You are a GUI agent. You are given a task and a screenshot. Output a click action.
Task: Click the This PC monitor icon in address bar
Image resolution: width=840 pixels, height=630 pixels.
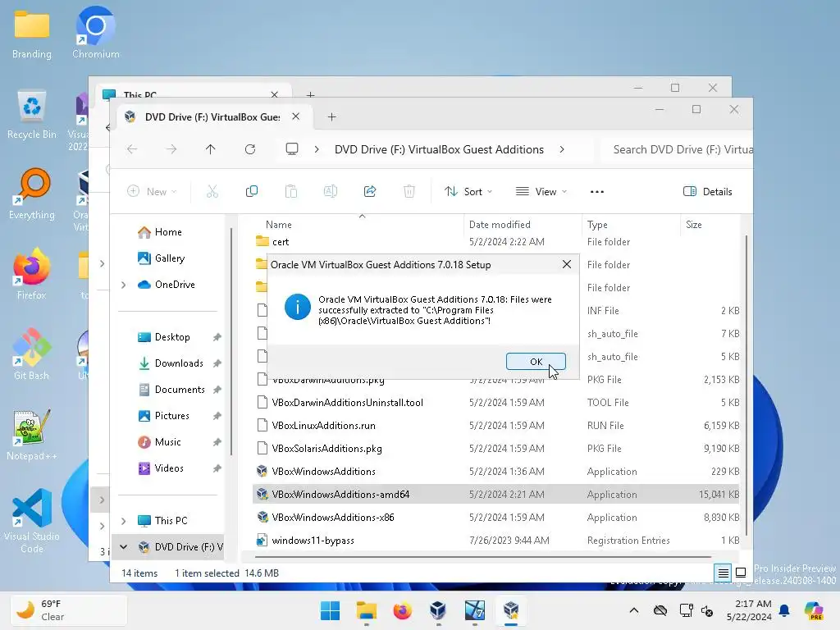(x=292, y=149)
